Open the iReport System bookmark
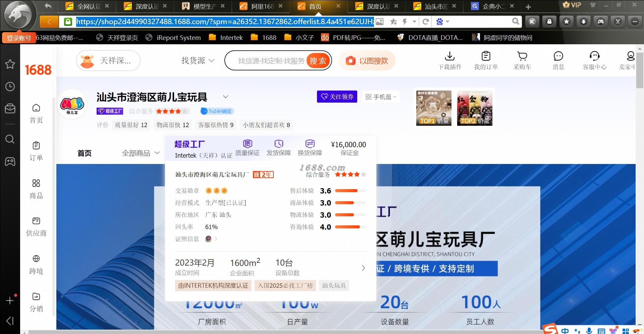This screenshot has width=644, height=334. click(173, 38)
